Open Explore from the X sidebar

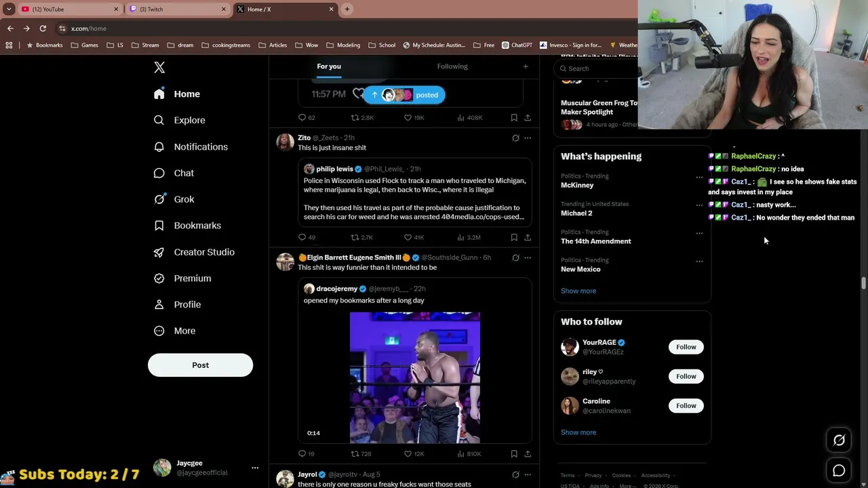click(x=180, y=120)
